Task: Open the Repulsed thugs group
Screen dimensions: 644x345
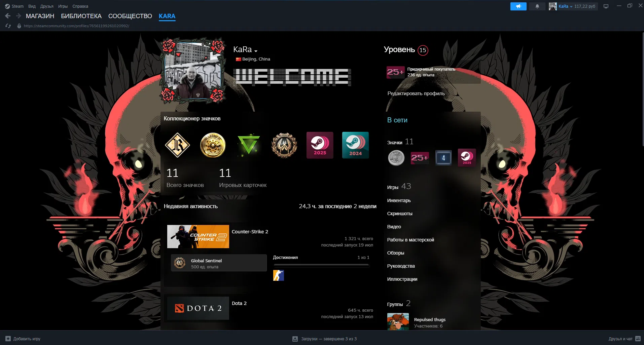Action: 430,319
